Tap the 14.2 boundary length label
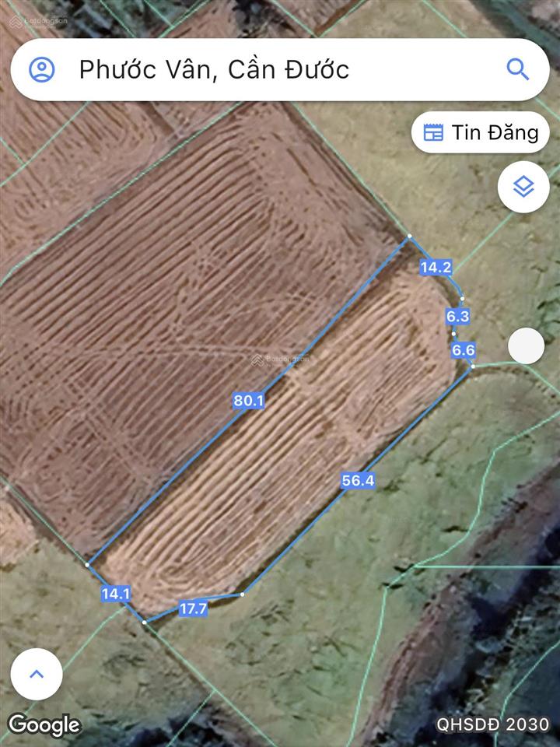 pos(436,267)
